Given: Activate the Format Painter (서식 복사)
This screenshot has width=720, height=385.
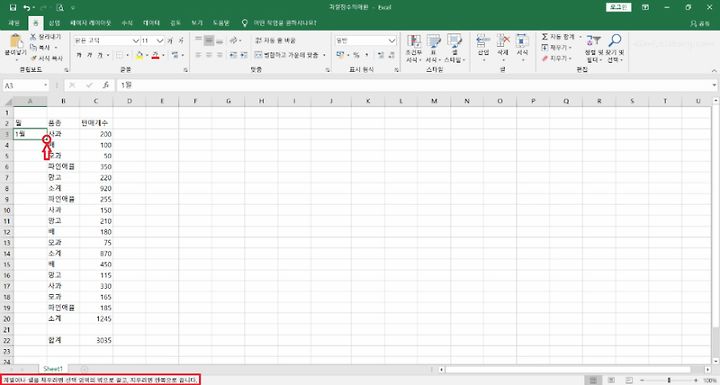Looking at the screenshot, I should [x=46, y=58].
